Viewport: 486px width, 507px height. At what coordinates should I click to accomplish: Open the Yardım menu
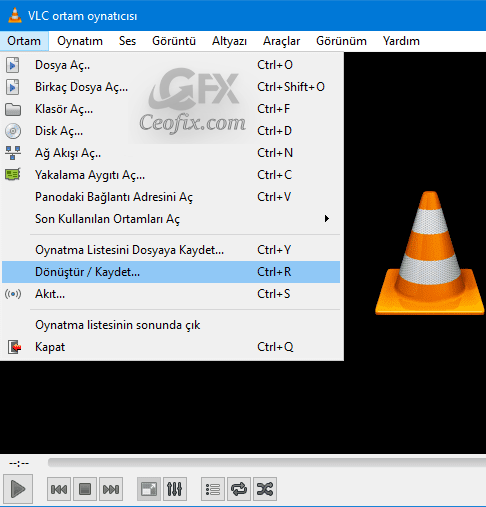(401, 41)
